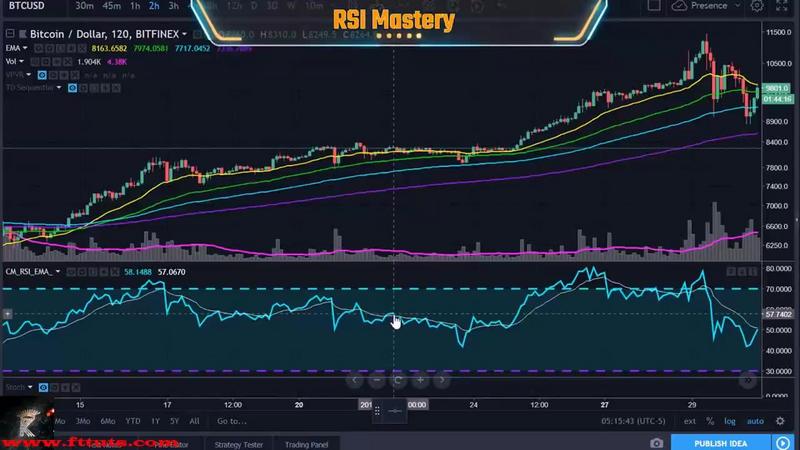Viewport: 800px width, 450px height.
Task: Remove TD Sequential with X icon
Action: click(x=116, y=88)
